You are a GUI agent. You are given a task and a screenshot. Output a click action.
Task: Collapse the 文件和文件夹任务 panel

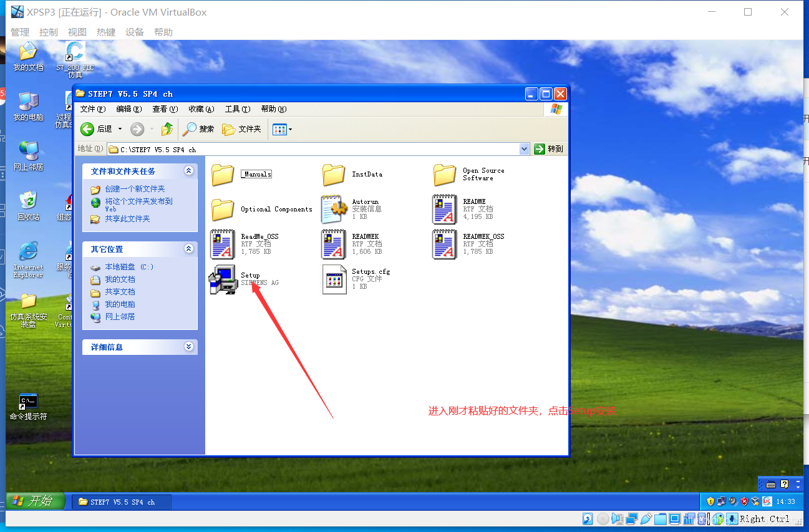189,171
